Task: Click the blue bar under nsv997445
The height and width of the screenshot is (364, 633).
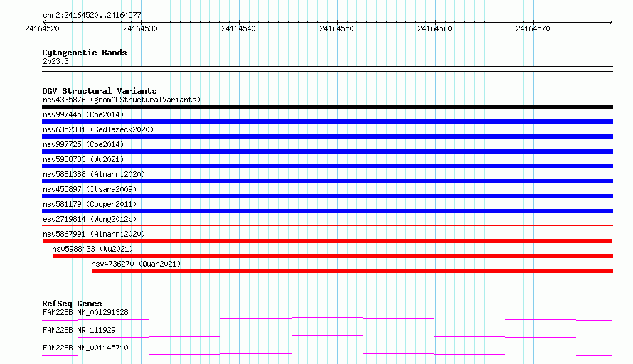Action: [x=327, y=122]
